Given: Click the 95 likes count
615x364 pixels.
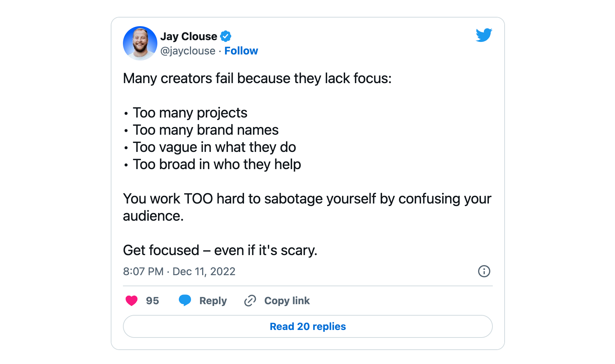Looking at the screenshot, I should coord(152,301).
